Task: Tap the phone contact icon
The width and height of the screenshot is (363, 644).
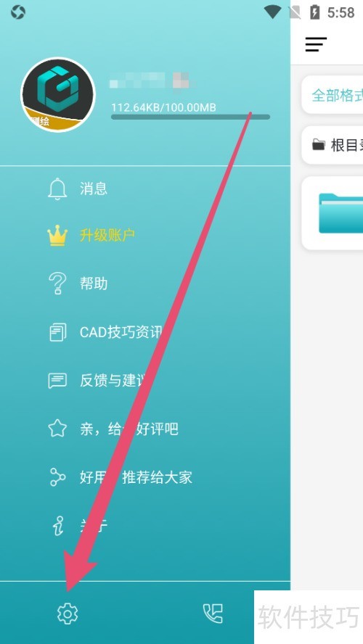Action: click(213, 614)
